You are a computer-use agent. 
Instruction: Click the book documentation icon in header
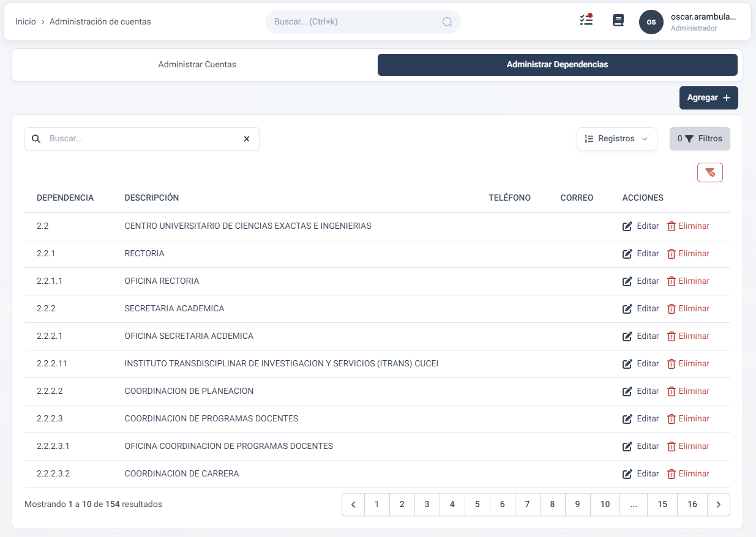[618, 20]
